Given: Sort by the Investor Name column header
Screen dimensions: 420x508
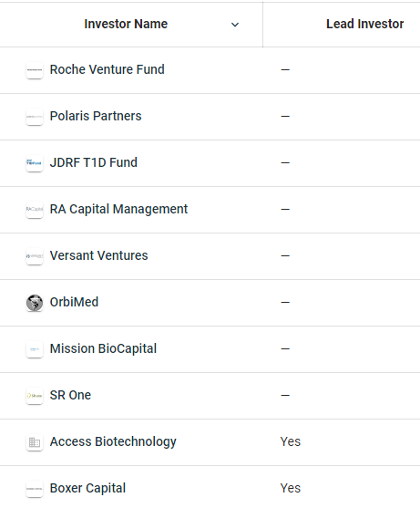Looking at the screenshot, I should pos(126,24).
